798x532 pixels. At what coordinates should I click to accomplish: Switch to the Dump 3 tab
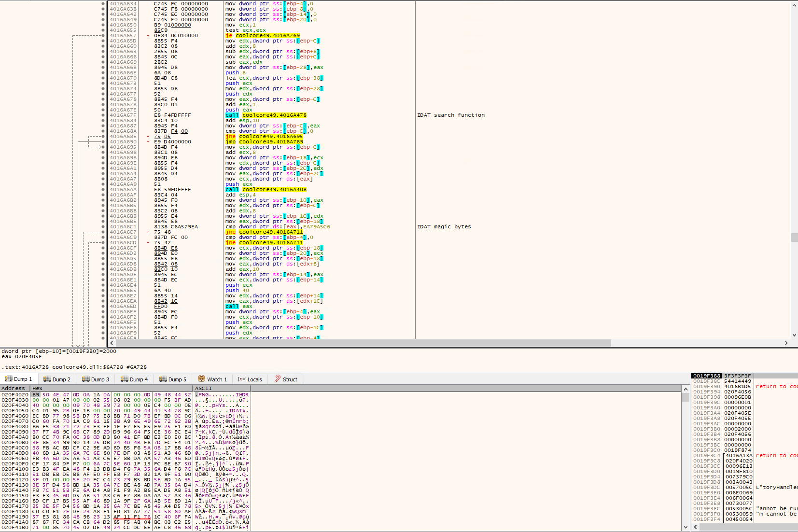tap(96, 379)
